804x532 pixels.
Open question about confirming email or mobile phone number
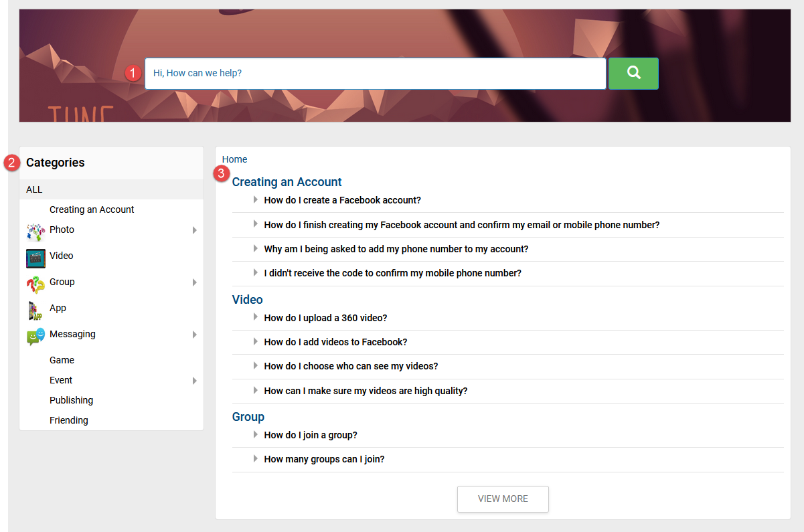click(462, 225)
